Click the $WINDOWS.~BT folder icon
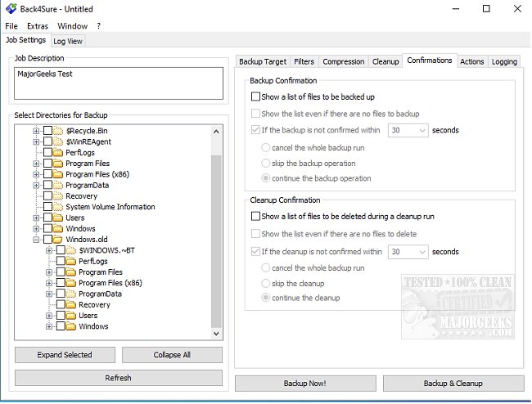This screenshot has width=532, height=404. 71,250
